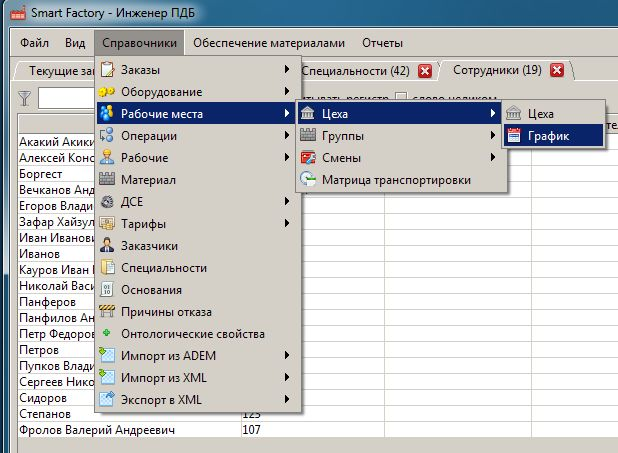Click the Основания binary icon
Screen dimensions: 618x453
[107, 290]
